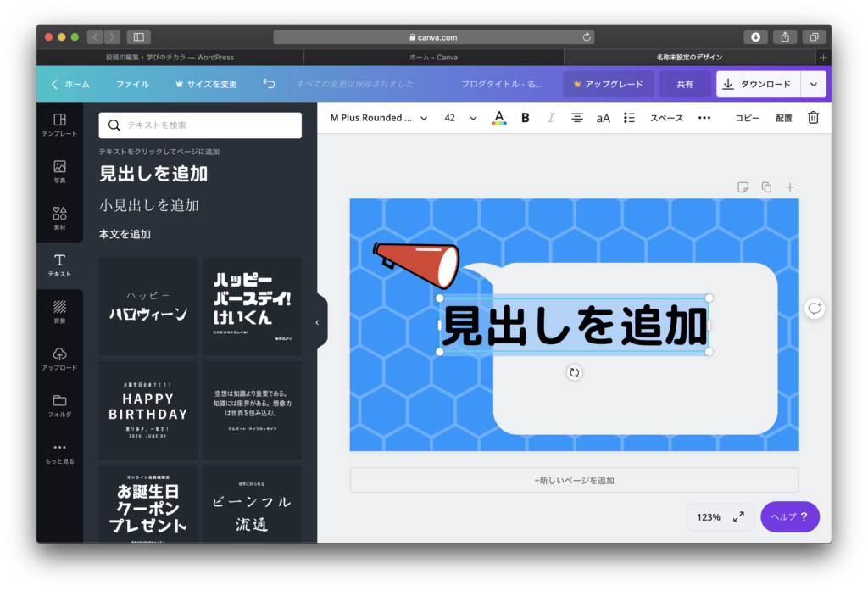Click the 共有 (Share) button
Image resolution: width=868 pixels, height=591 pixels.
point(685,84)
